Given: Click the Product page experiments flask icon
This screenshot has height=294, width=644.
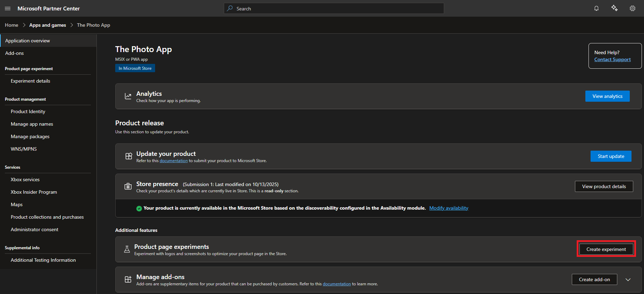Looking at the screenshot, I should pyautogui.click(x=127, y=249).
